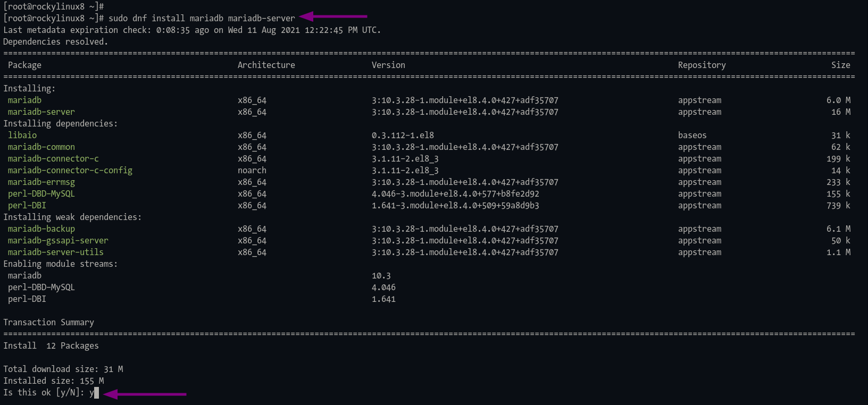Click the 'perl-DBI' dependency package name

(27, 205)
